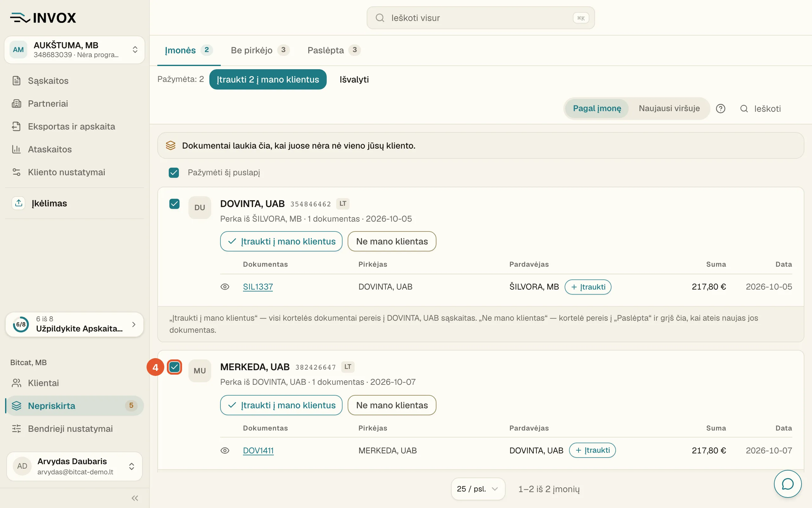This screenshot has height=508, width=812.
Task: Open Partneriai in the sidebar
Action: point(75,104)
